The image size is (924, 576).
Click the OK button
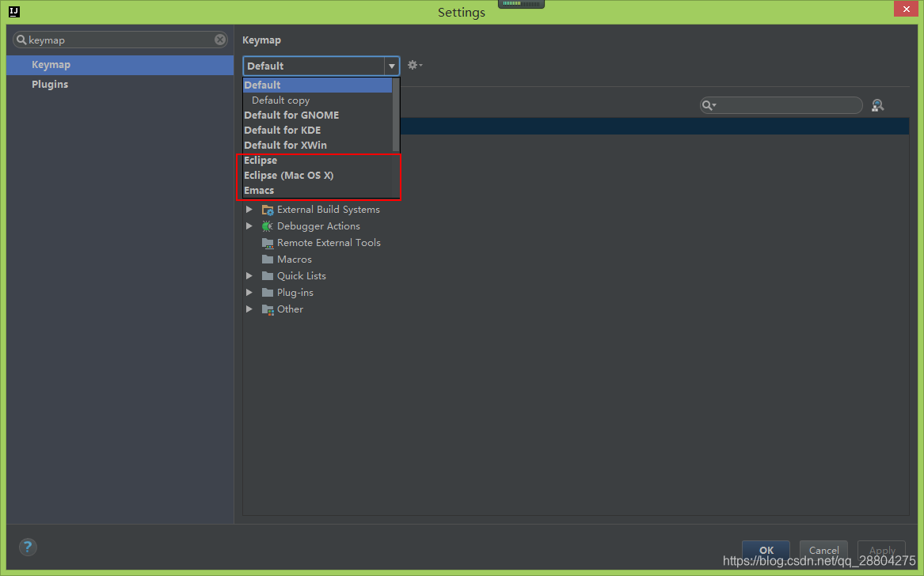tap(766, 550)
